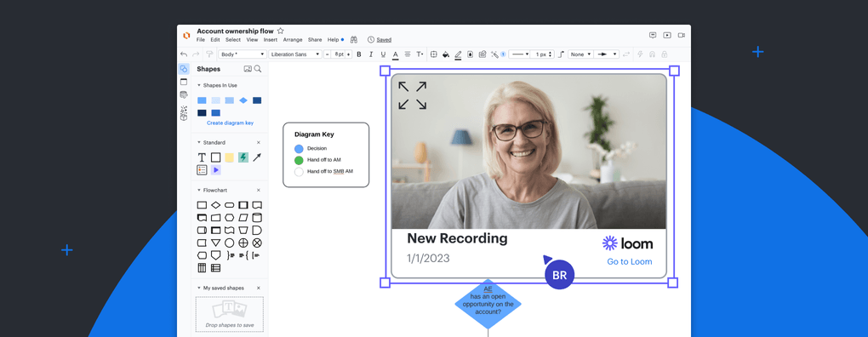Open the Select menu
This screenshot has height=337, width=868.
pos(233,40)
